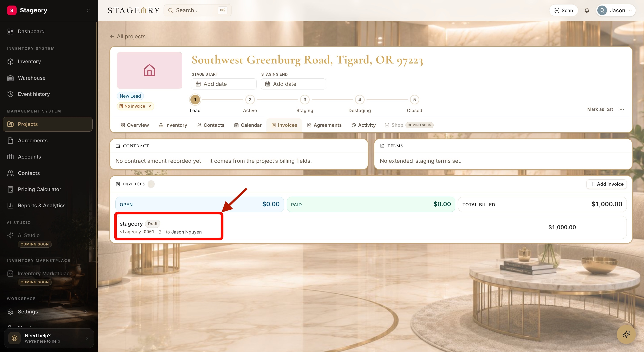Click the Shop coming soon tab
Screen dimensions: 644x352
(409, 125)
